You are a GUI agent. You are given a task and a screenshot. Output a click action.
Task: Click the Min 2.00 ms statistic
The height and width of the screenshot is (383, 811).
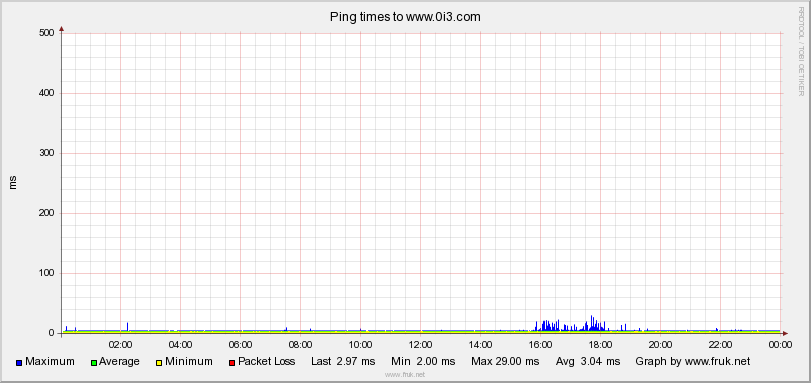tap(423, 361)
